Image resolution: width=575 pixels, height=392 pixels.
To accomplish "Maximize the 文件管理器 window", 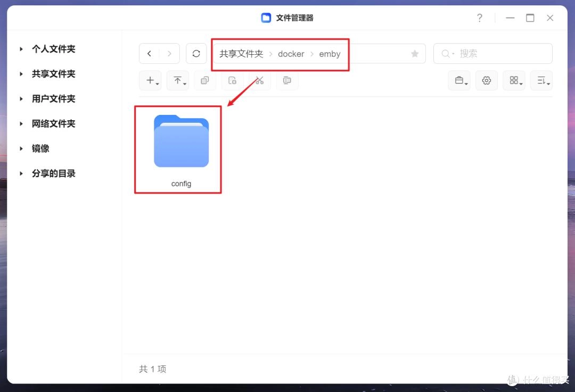I will coord(530,18).
